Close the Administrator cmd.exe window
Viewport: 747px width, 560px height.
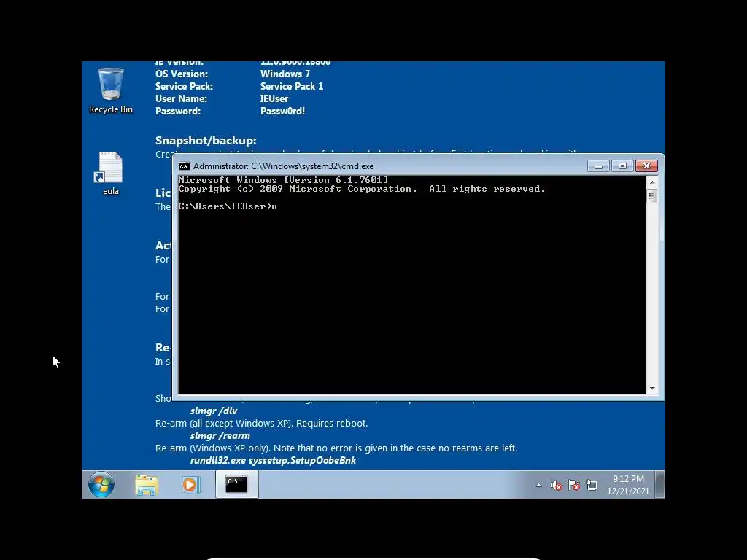point(646,166)
